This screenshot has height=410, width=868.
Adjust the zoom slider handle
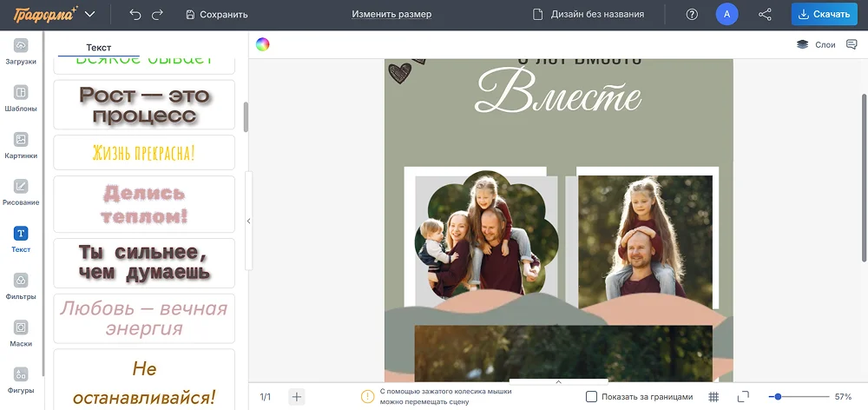(x=778, y=397)
